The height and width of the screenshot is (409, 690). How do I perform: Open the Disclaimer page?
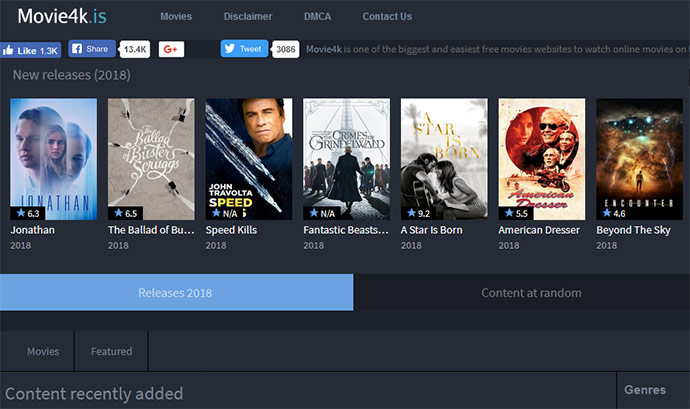[x=248, y=17]
